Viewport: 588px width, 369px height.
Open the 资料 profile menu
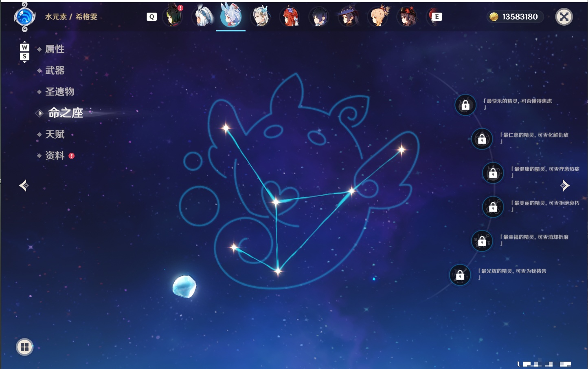pyautogui.click(x=55, y=155)
